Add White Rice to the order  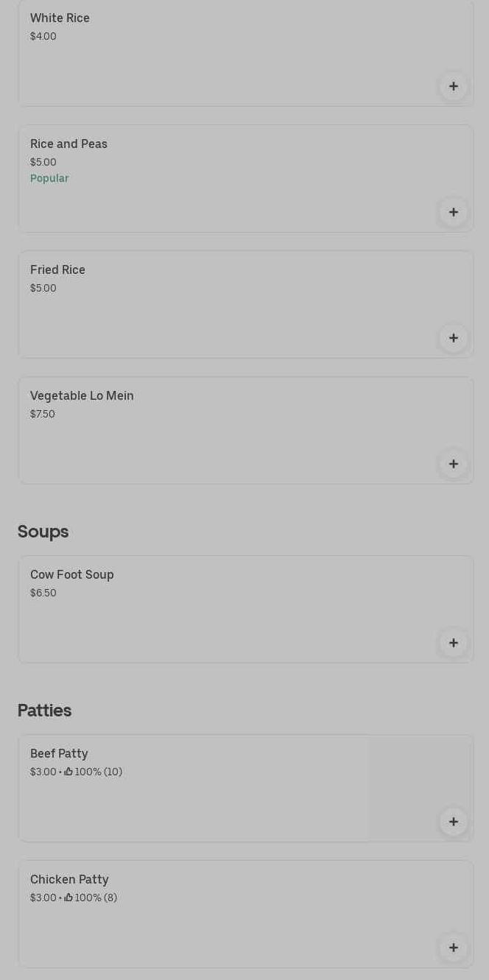coord(453,86)
